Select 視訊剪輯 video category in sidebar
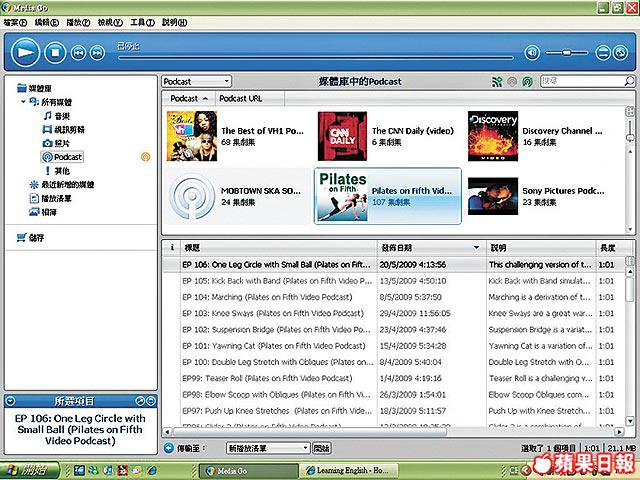640x480 pixels. [x=64, y=129]
